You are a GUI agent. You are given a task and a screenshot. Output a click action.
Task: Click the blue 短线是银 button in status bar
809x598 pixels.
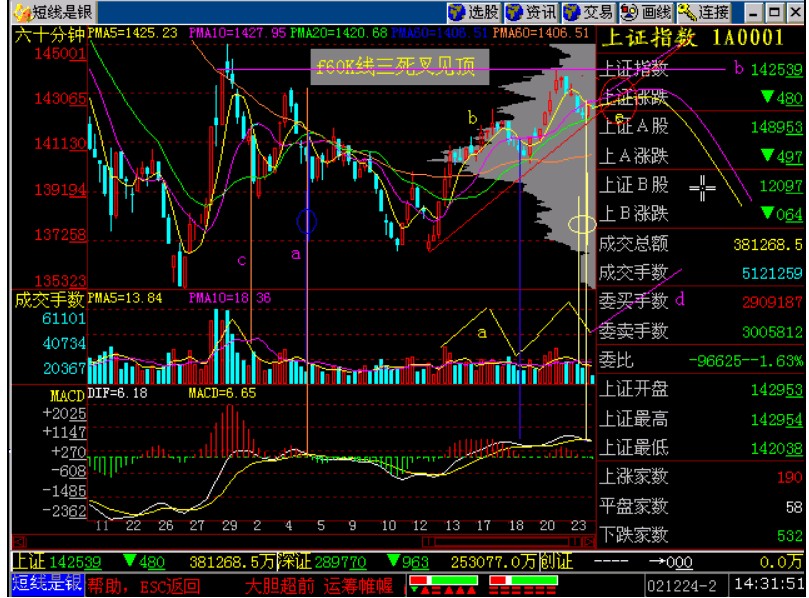click(x=47, y=584)
